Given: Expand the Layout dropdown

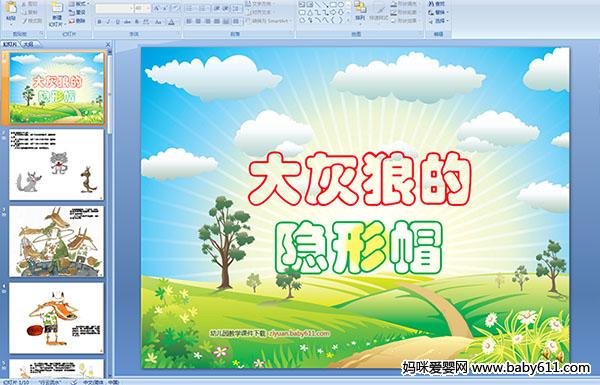Looking at the screenshot, I should click(x=79, y=4).
